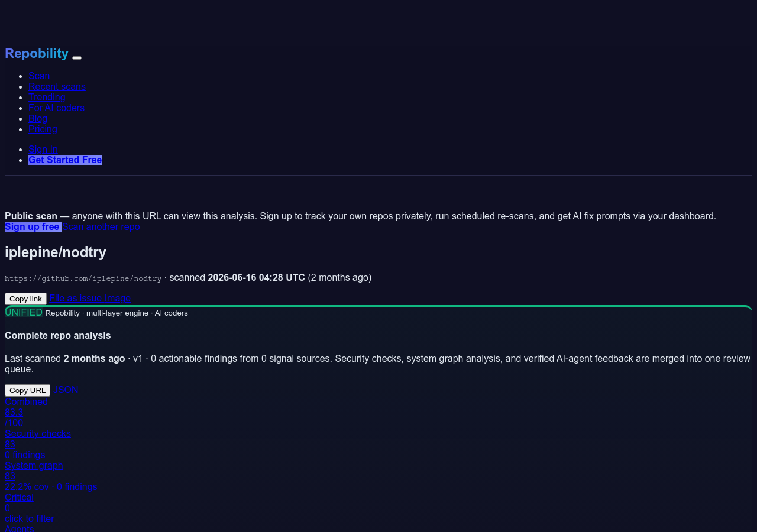Click the Copy link button
The image size is (757, 532).
pos(25,299)
